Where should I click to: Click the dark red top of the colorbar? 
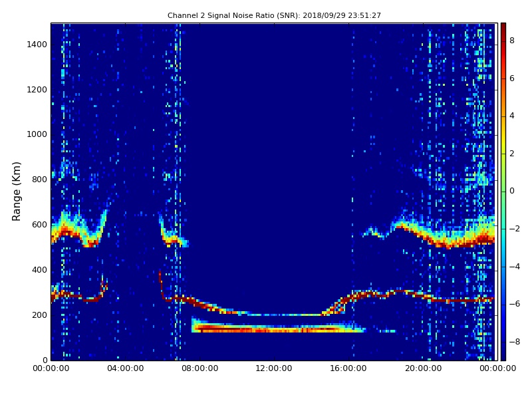click(x=503, y=29)
